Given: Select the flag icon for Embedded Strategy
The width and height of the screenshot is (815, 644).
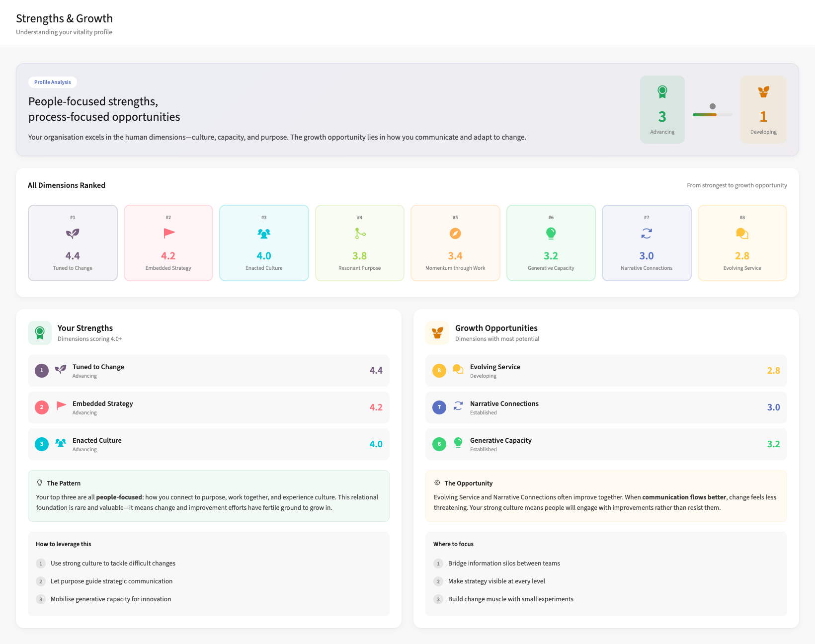Looking at the screenshot, I should 168,234.
